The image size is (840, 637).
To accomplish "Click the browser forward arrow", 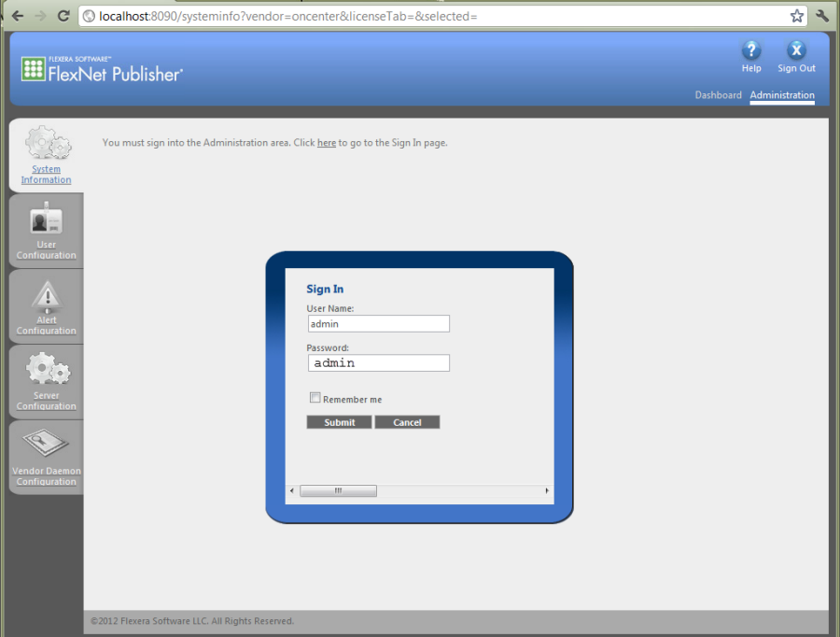I will [40, 16].
